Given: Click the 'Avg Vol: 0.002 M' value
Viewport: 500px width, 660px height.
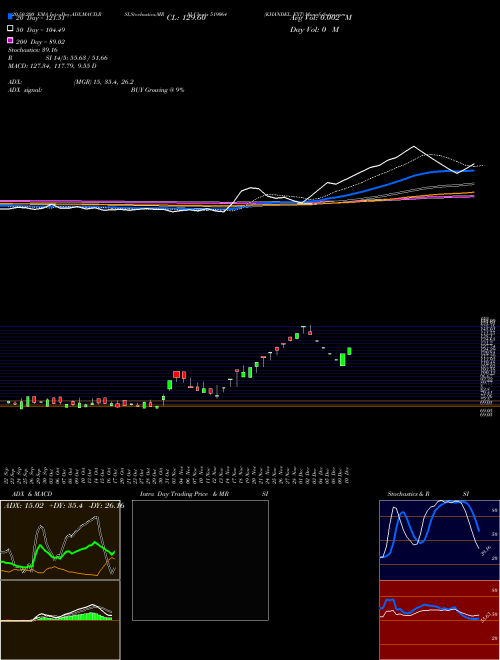Looking at the screenshot, I should pos(321,18).
